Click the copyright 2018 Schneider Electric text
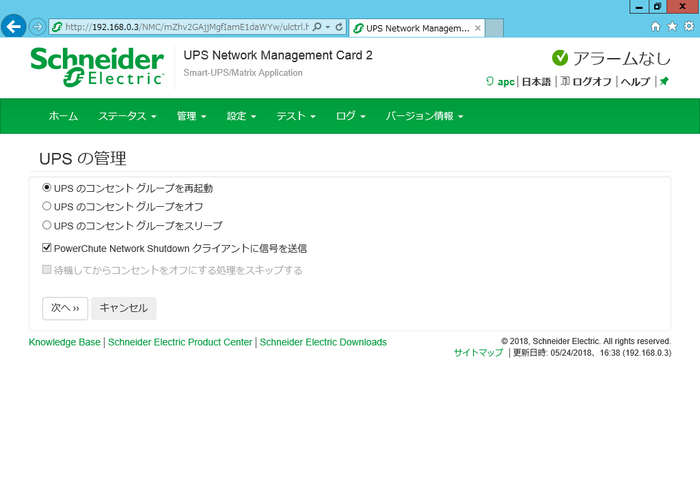Image resolution: width=700 pixels, height=497 pixels. (586, 341)
